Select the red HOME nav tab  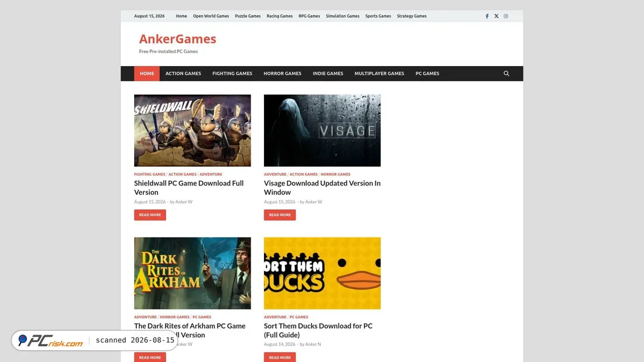coord(146,74)
